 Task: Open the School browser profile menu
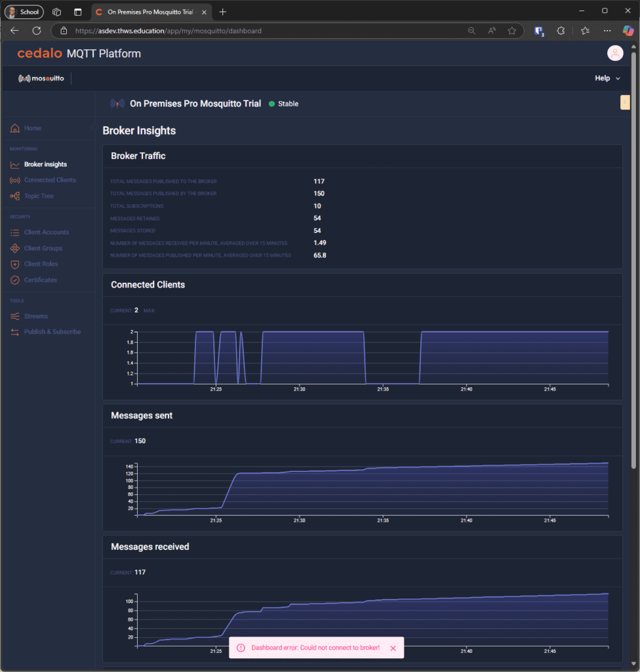[24, 12]
